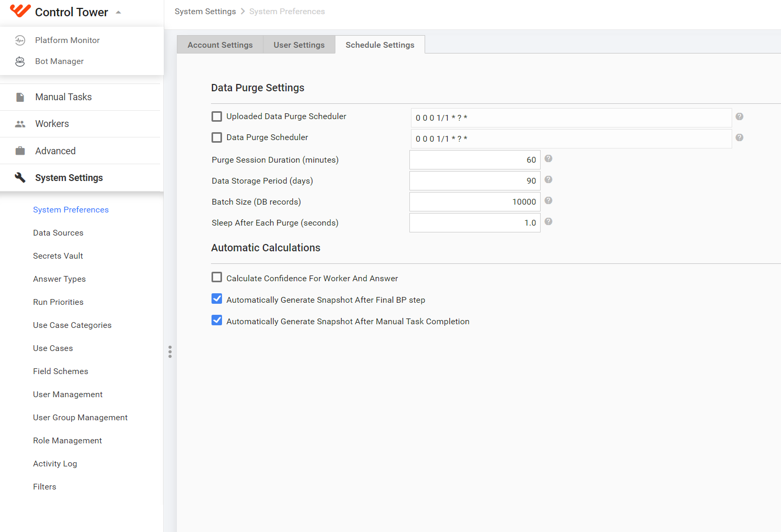
Task: Click the Platform Monitor pulse icon
Action: (x=20, y=40)
